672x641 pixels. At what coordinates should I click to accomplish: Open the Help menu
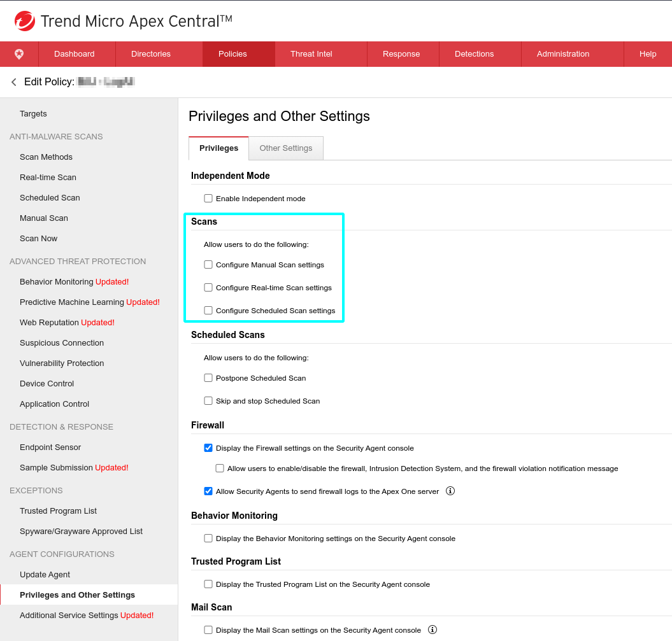coord(648,54)
